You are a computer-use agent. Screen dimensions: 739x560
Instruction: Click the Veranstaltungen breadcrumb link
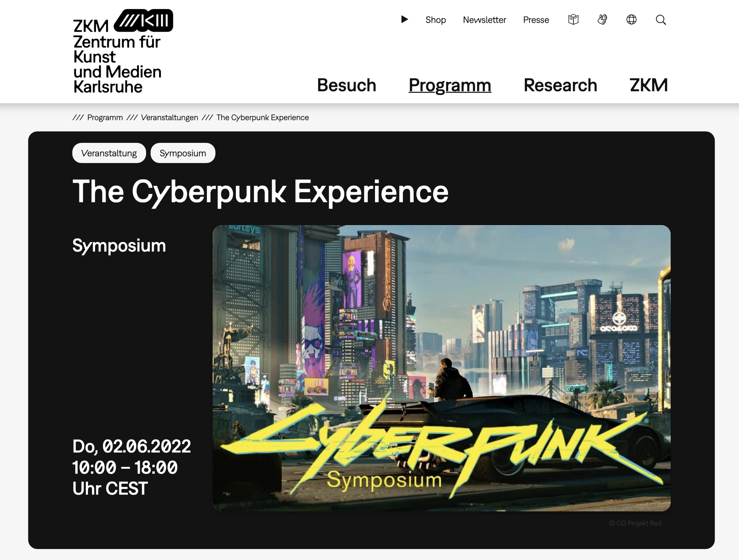[169, 117]
